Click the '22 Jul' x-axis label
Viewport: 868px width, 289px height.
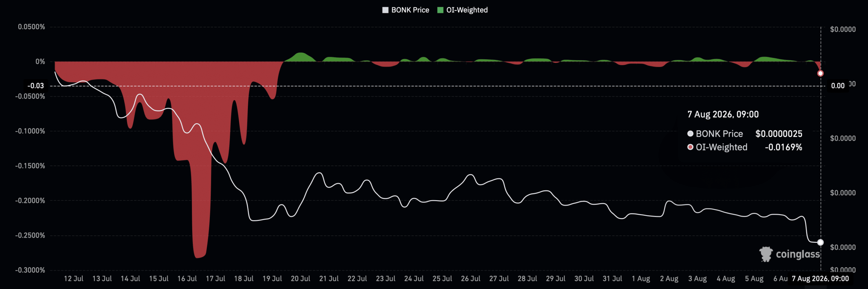point(357,278)
